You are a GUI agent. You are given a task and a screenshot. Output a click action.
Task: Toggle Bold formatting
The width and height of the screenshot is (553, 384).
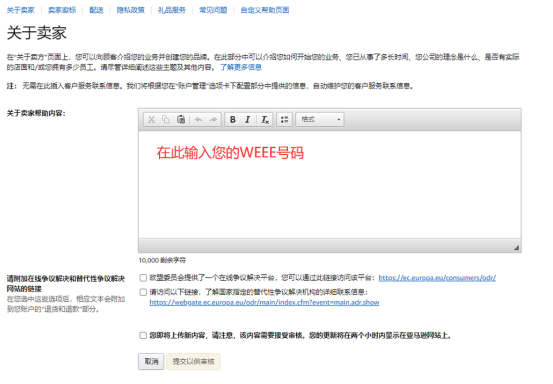[x=233, y=120]
